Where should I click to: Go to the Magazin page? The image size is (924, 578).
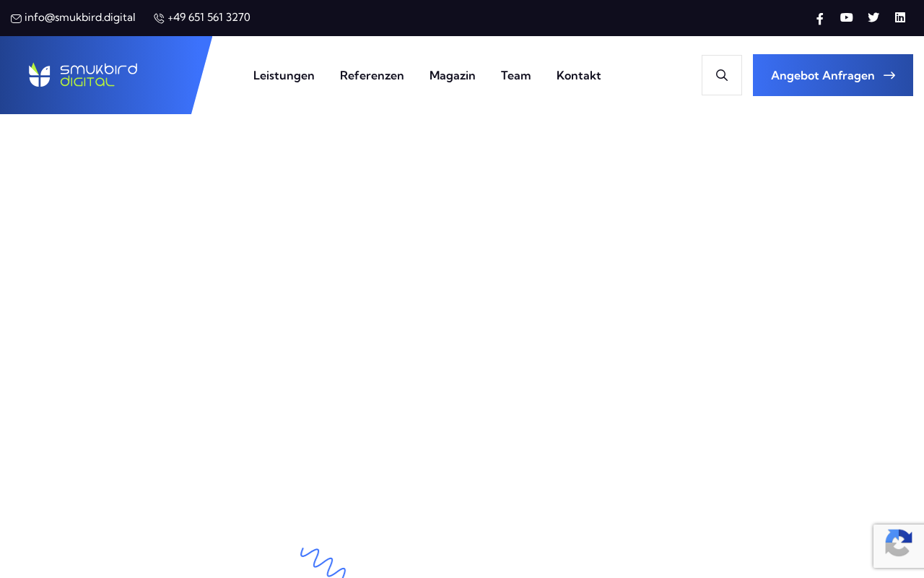point(453,75)
